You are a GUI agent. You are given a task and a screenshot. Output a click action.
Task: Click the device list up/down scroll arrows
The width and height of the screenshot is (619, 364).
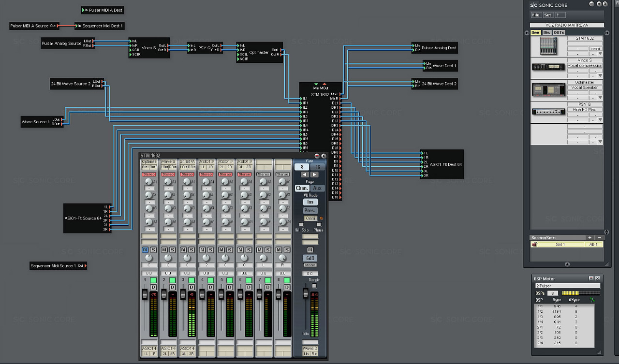[x=607, y=232]
